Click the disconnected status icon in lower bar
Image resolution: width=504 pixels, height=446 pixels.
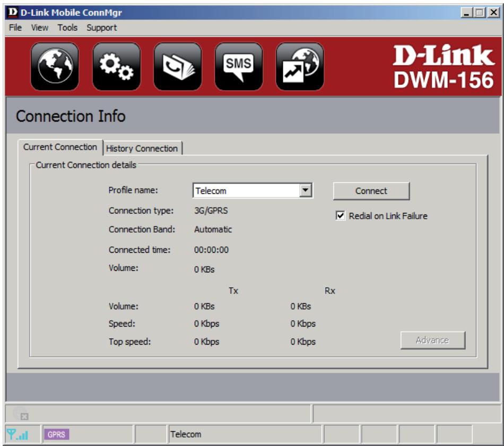[x=21, y=413]
